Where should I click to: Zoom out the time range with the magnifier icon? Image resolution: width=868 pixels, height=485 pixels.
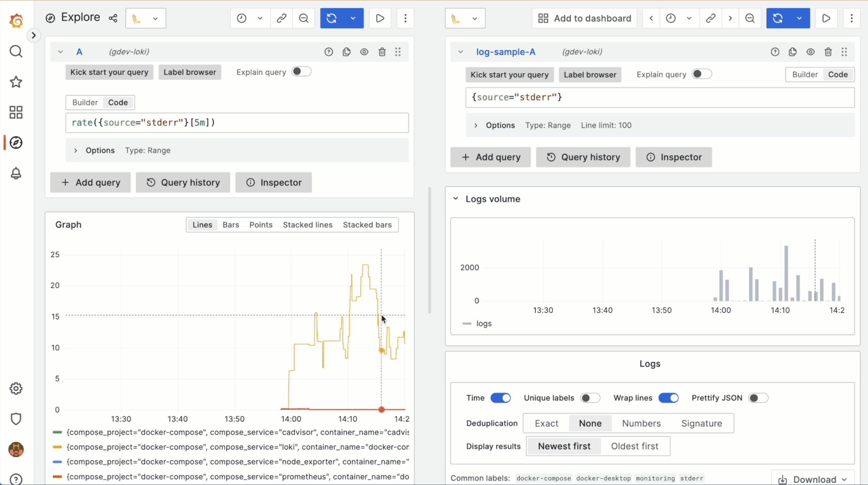[x=303, y=18]
